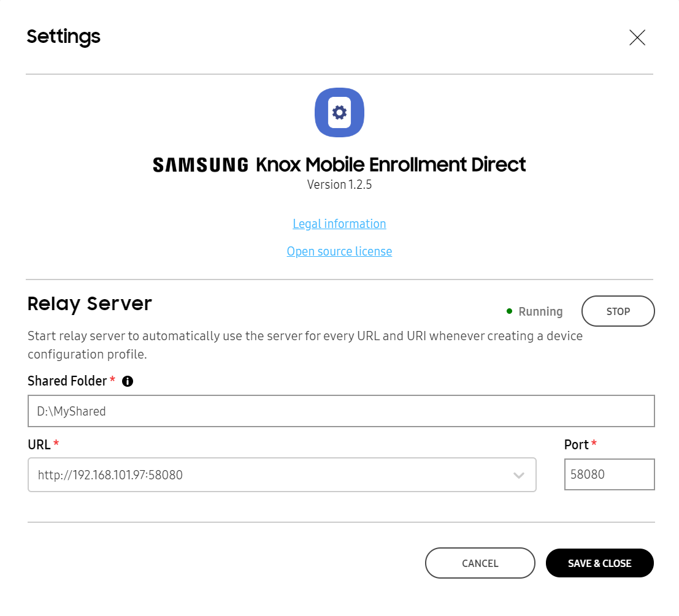Click the green Running status dot
This screenshot has height=616, width=679.
pos(509,311)
